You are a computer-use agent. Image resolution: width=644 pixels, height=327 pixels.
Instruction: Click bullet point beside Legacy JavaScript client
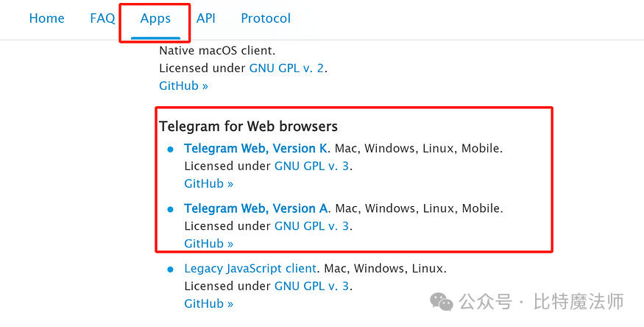coord(171,270)
